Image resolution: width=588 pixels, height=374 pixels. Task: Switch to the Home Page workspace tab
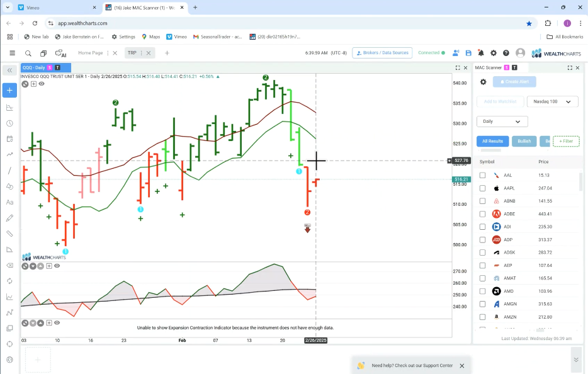click(91, 53)
